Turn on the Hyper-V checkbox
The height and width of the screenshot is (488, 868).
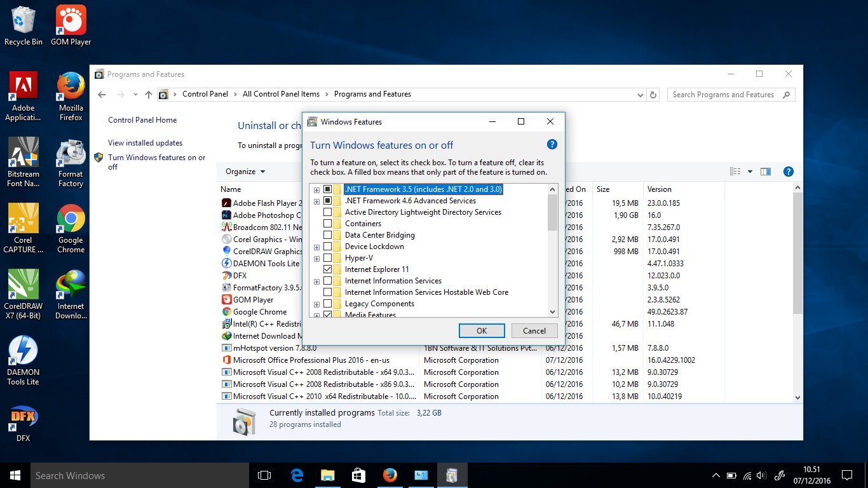[328, 258]
